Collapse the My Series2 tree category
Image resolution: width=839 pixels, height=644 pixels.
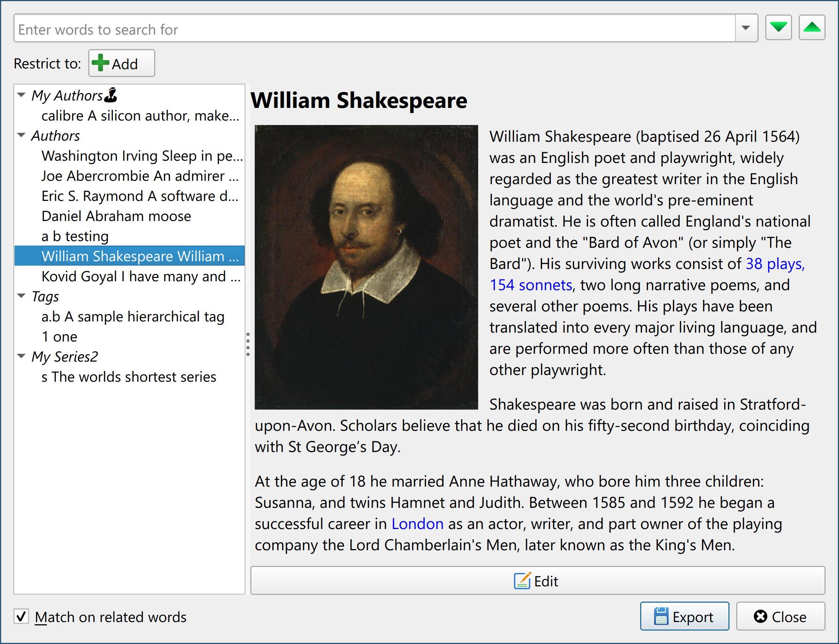22,356
